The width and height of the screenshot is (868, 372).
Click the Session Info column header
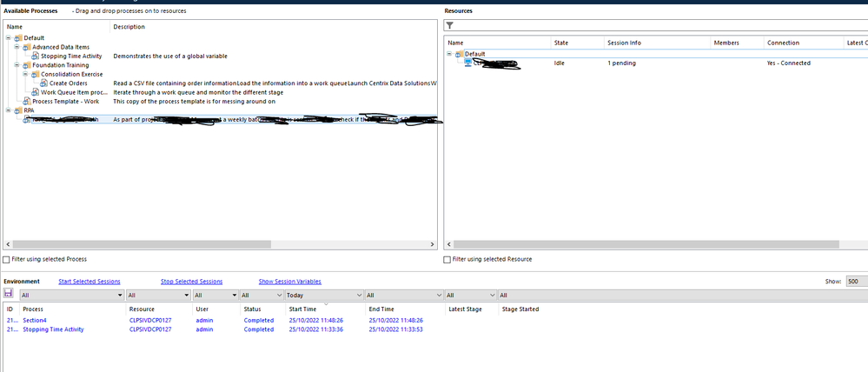coord(624,43)
